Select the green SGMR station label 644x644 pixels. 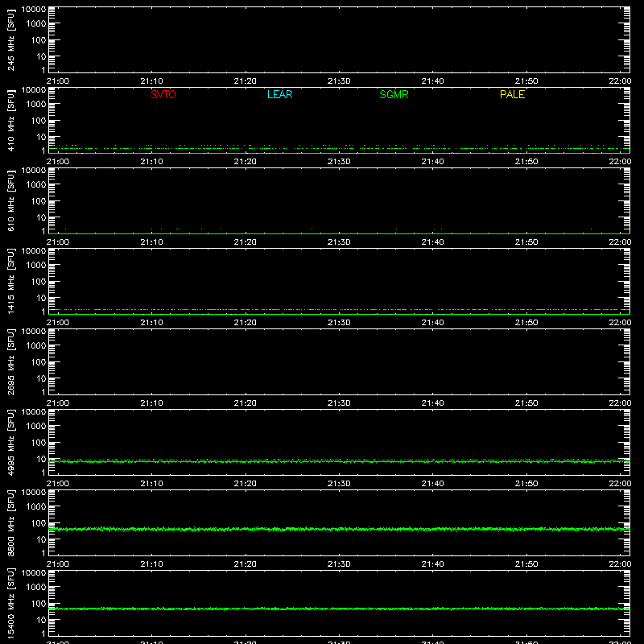tap(394, 94)
